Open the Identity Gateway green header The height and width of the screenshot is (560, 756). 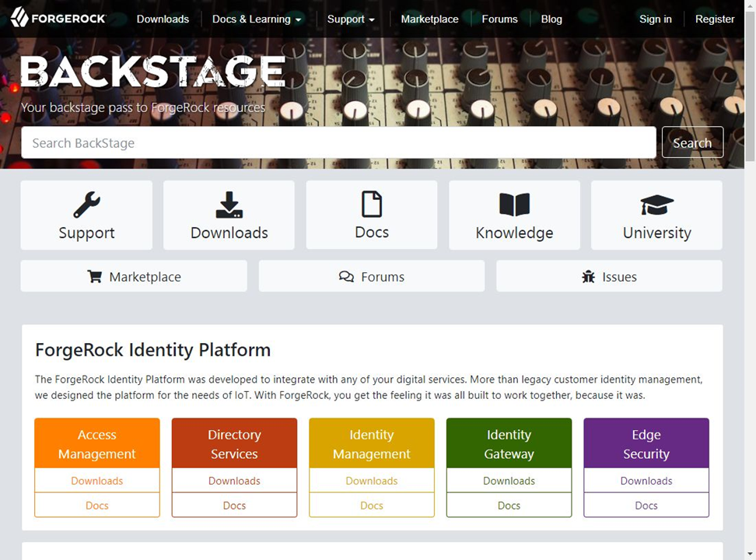point(509,443)
